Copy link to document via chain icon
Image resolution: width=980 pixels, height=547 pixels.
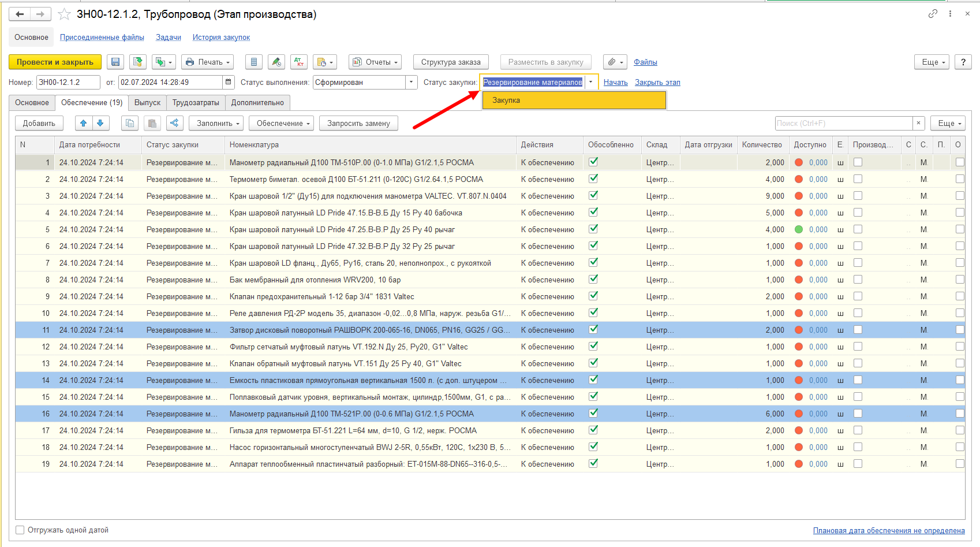pos(933,14)
